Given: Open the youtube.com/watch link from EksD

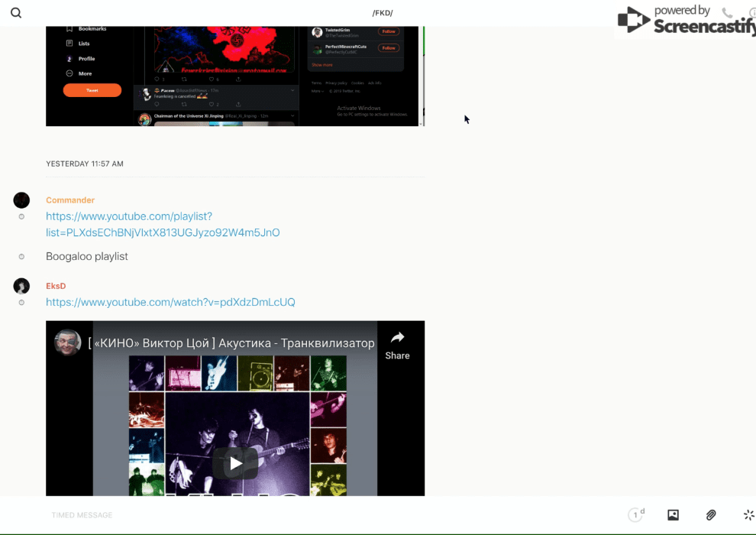Looking at the screenshot, I should [x=170, y=302].
